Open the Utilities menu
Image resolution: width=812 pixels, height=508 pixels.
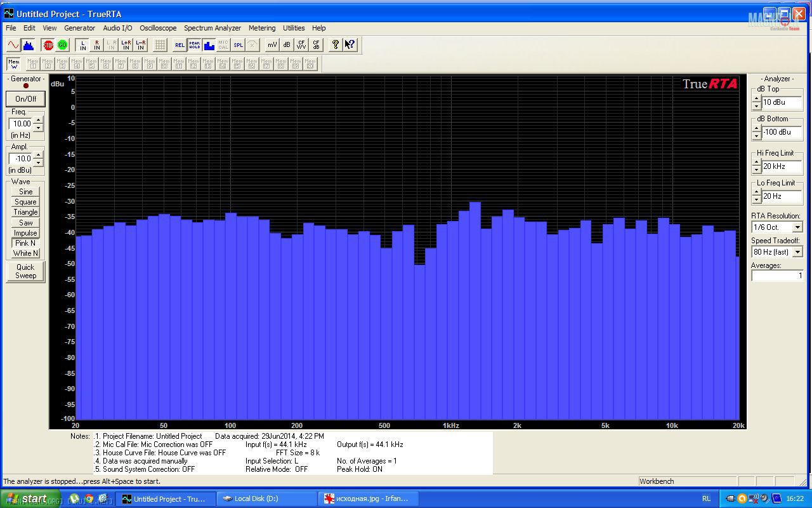[294, 28]
